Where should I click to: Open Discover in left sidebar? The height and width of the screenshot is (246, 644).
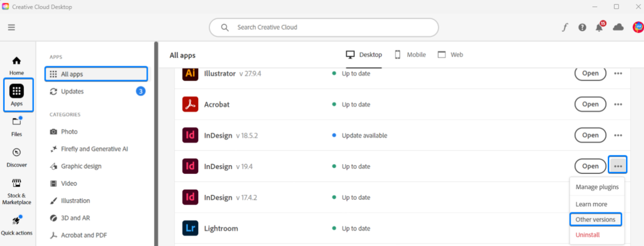click(17, 158)
